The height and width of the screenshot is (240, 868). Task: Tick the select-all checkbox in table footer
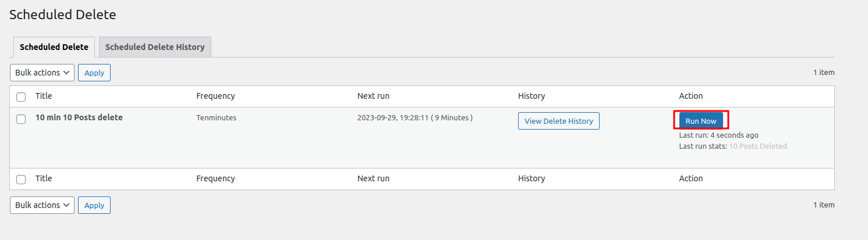pyautogui.click(x=21, y=179)
